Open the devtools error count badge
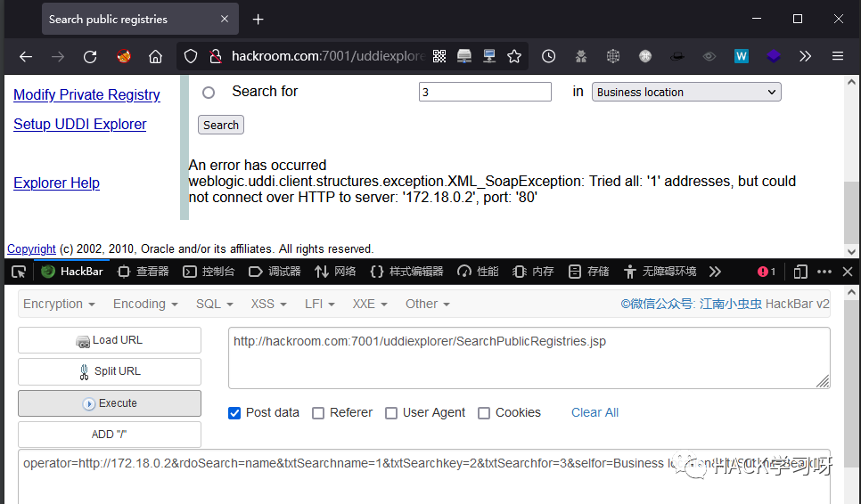Image resolution: width=861 pixels, height=504 pixels. click(767, 272)
